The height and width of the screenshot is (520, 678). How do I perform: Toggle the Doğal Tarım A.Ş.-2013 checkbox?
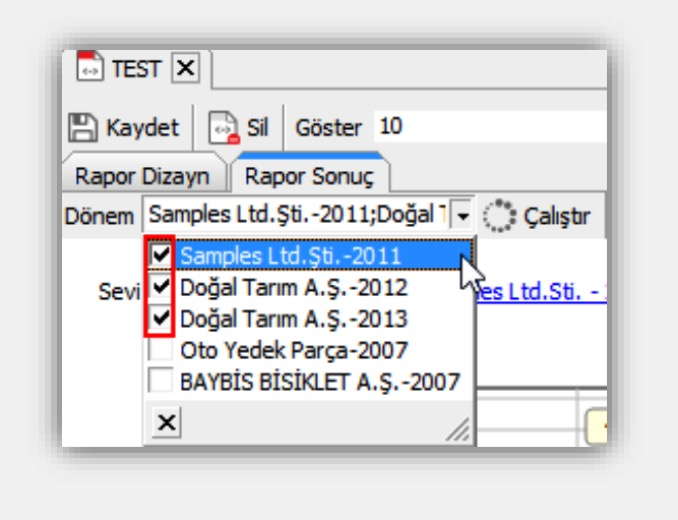pyautogui.click(x=160, y=320)
